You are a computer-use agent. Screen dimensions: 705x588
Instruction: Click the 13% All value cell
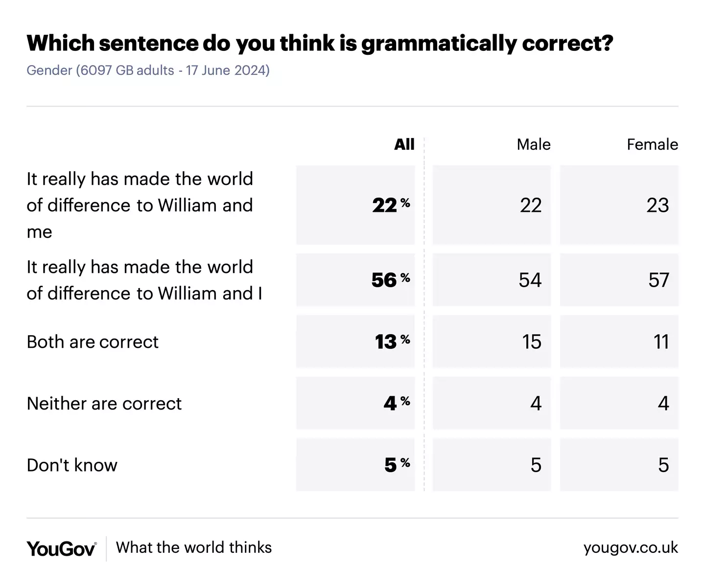click(356, 342)
